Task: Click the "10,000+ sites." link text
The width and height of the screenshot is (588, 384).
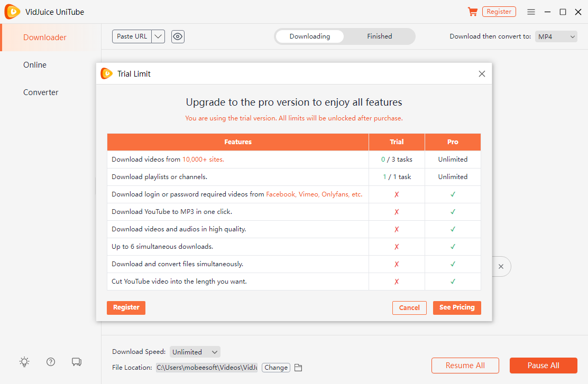Action: pos(203,159)
